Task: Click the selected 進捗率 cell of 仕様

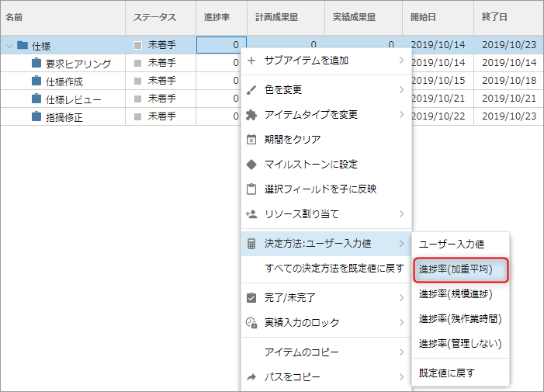Action: click(221, 45)
